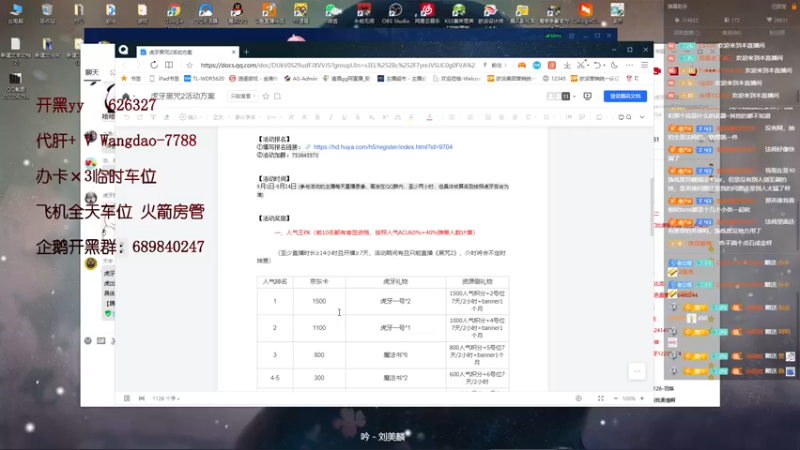This screenshot has width=800, height=450.
Task: Click the bold formatting icon
Action: [x=317, y=117]
